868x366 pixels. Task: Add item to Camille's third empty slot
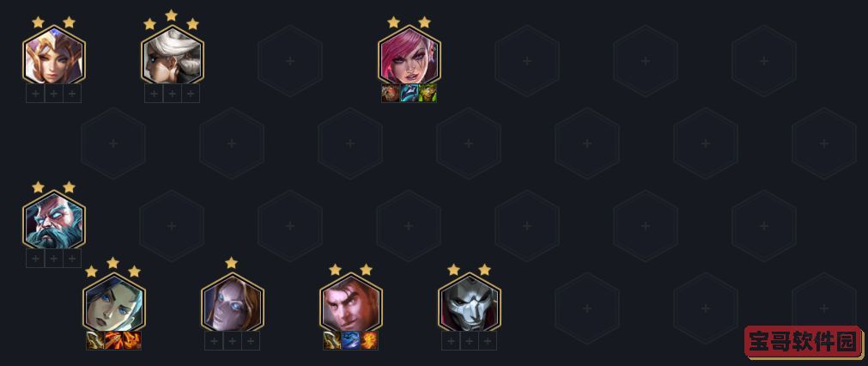(191, 94)
